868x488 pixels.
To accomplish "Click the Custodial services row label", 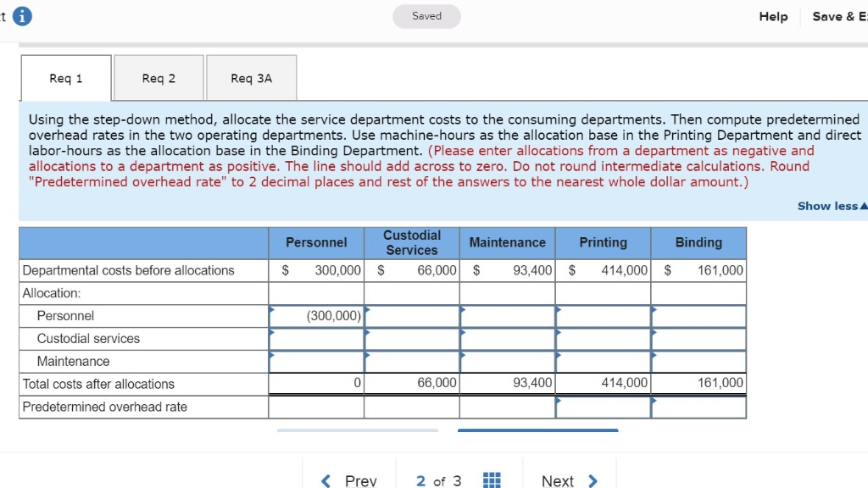I will tap(88, 339).
